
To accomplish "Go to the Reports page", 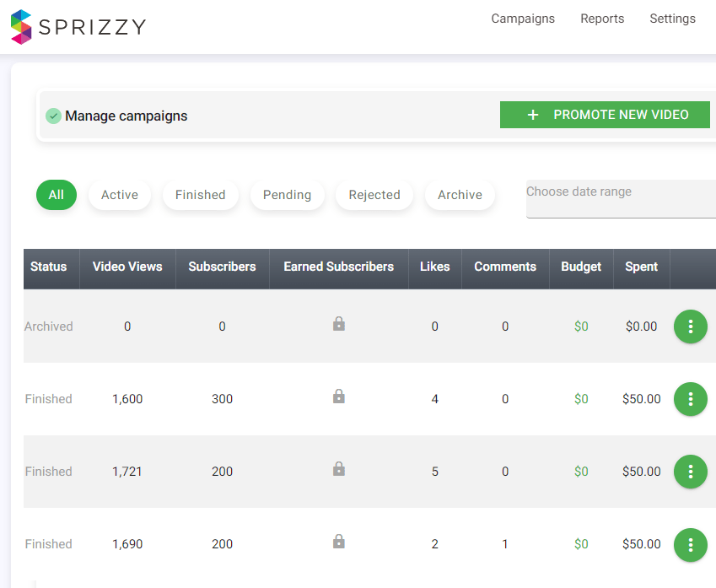I will (x=602, y=19).
